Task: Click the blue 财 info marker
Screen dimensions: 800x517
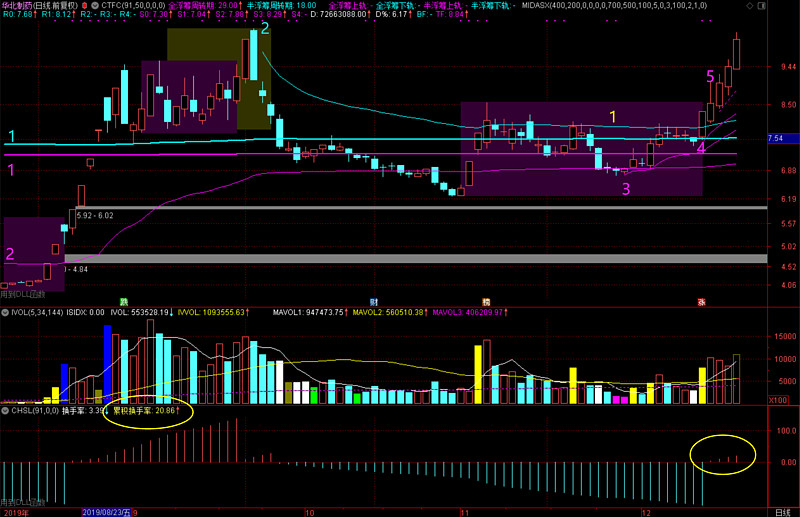Action: pyautogui.click(x=374, y=302)
